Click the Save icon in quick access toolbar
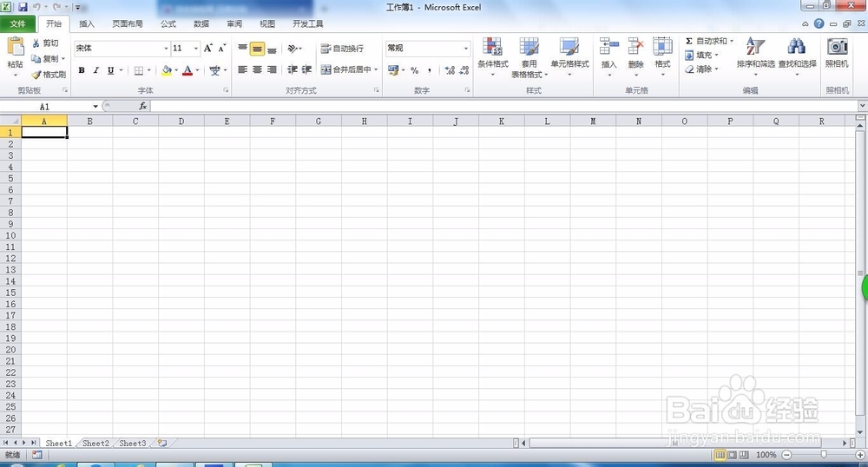 coord(23,7)
